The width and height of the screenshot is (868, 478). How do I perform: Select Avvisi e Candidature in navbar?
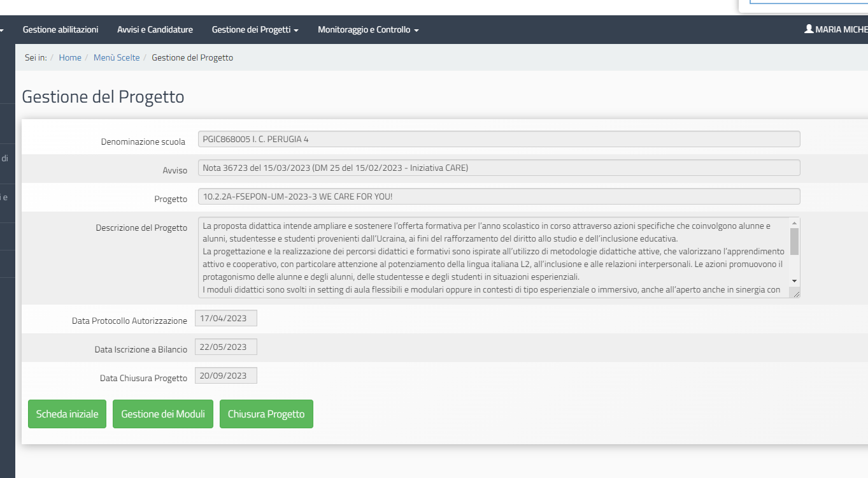click(x=155, y=29)
